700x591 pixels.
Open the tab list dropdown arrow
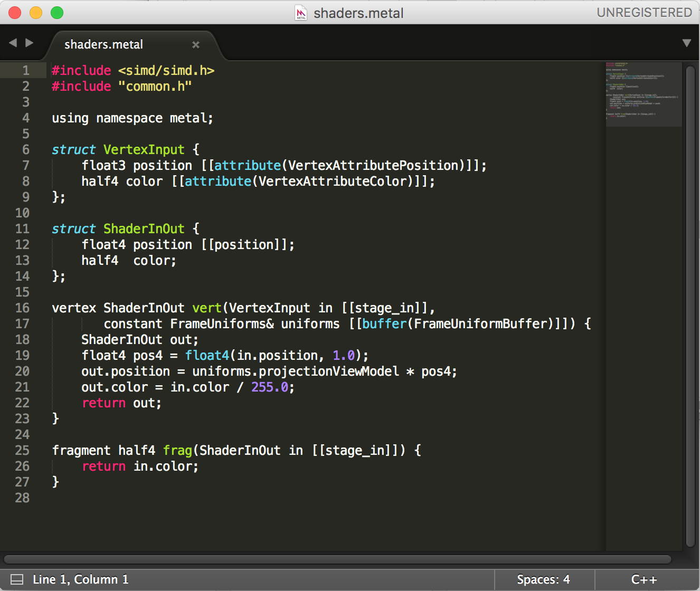tap(686, 43)
